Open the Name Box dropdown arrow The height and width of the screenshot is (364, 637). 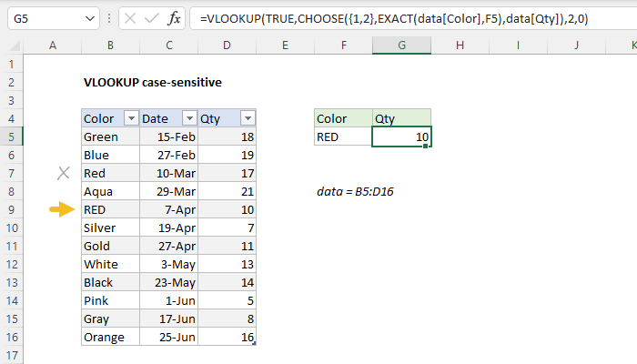tap(87, 18)
